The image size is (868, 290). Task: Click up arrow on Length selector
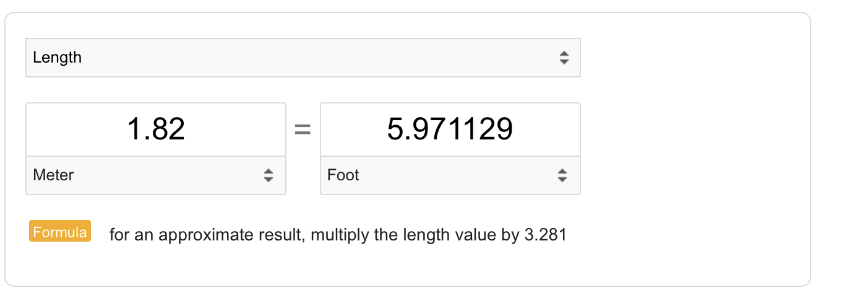click(x=564, y=54)
